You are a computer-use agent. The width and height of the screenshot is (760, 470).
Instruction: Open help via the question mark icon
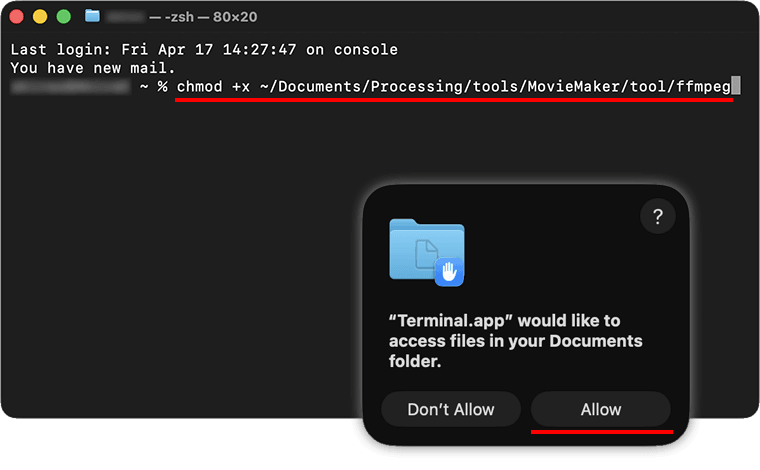pyautogui.click(x=657, y=218)
